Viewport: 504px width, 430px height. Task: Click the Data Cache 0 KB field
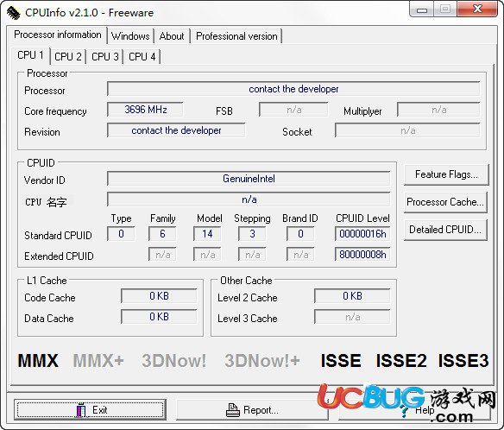159,317
